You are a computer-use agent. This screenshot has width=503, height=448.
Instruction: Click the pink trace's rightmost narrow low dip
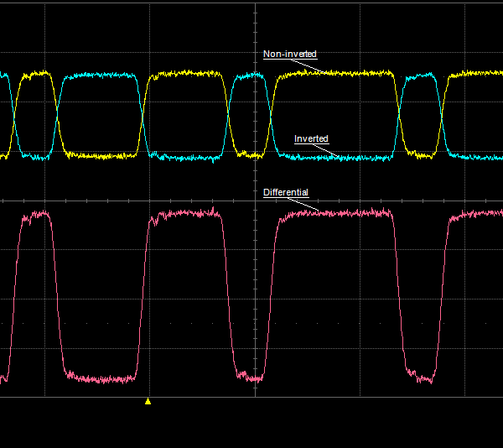pos(422,378)
